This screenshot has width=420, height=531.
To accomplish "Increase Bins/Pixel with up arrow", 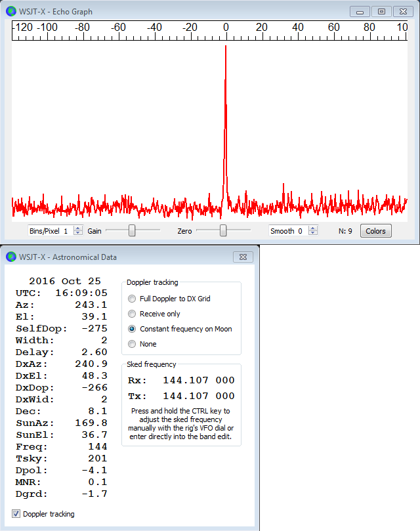I will point(78,228).
